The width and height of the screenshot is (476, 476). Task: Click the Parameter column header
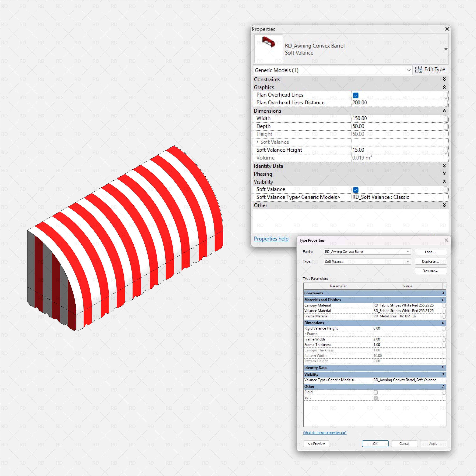point(338,286)
